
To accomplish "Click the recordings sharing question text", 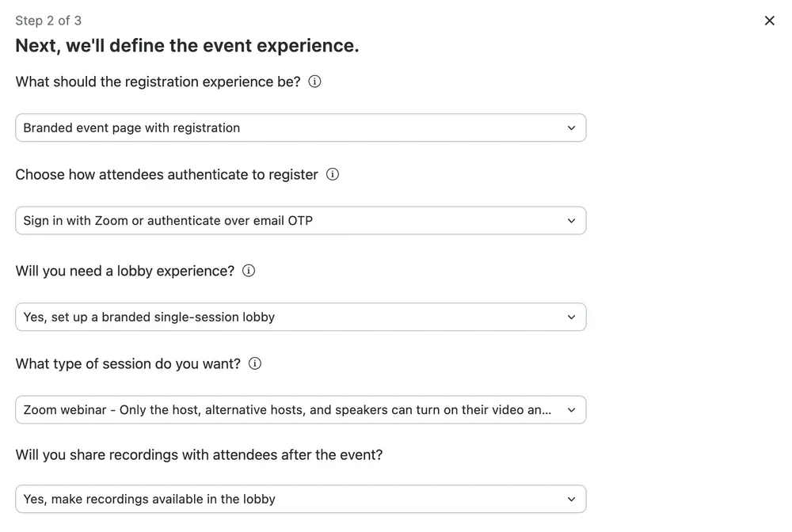I will tap(199, 454).
